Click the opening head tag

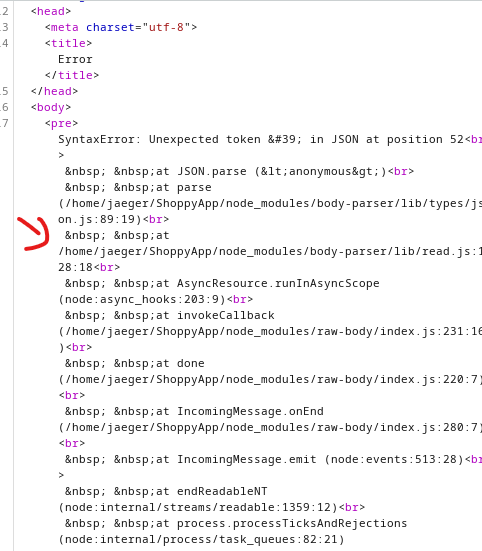51,11
